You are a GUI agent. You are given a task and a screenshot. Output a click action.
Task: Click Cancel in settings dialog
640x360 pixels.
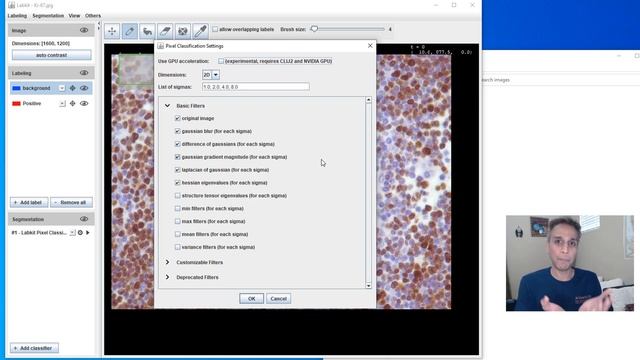[279, 299]
